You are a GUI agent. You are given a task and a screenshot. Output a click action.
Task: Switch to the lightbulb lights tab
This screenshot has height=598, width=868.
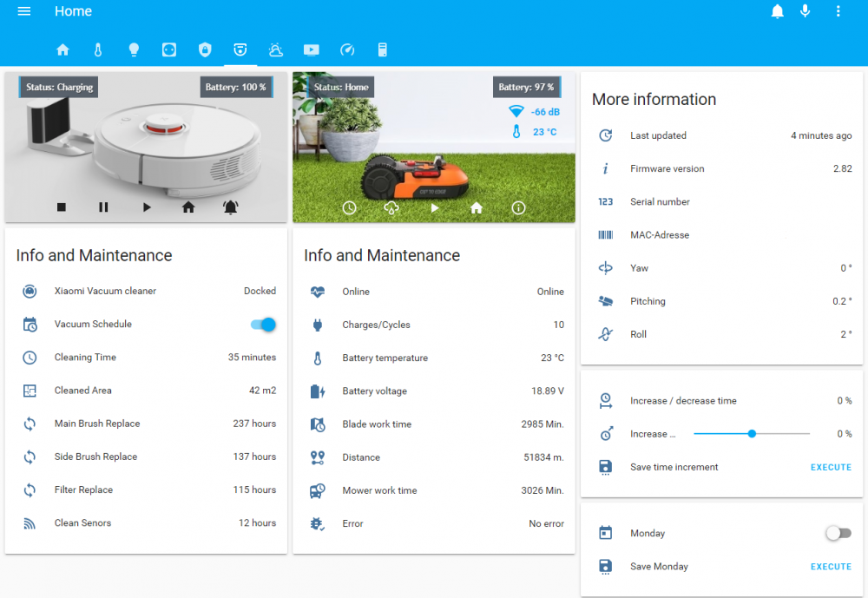[x=134, y=50]
